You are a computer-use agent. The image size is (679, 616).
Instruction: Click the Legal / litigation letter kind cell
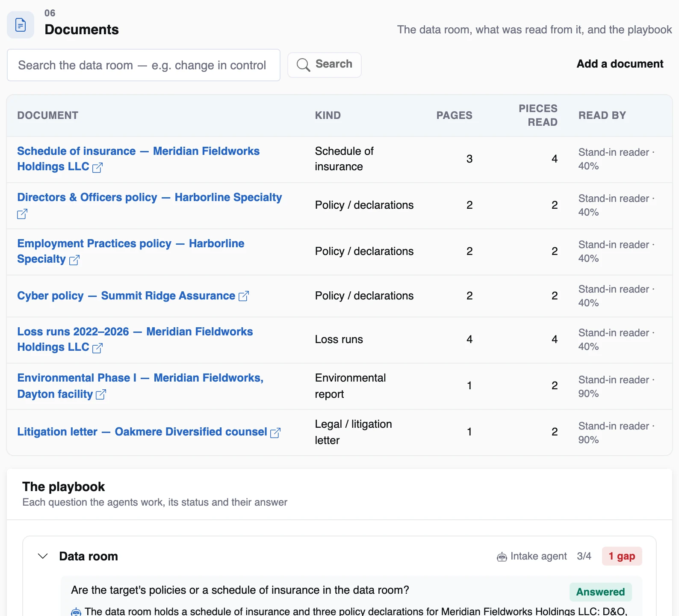pyautogui.click(x=354, y=432)
